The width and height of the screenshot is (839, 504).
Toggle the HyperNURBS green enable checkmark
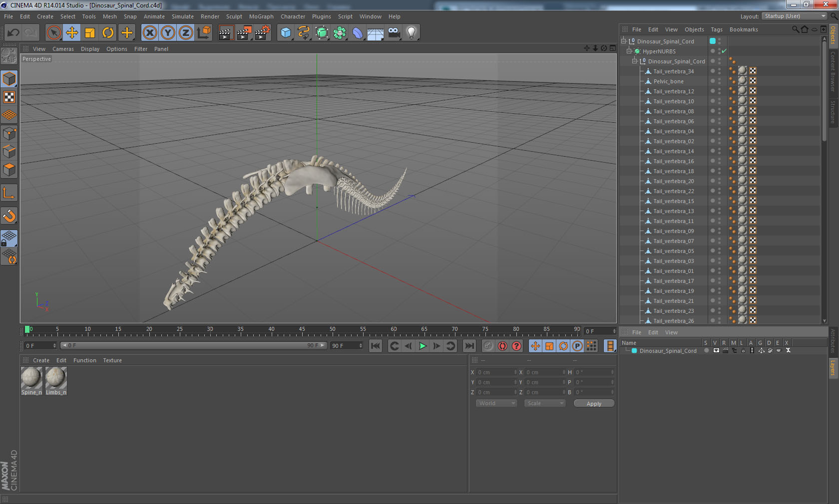pyautogui.click(x=724, y=51)
